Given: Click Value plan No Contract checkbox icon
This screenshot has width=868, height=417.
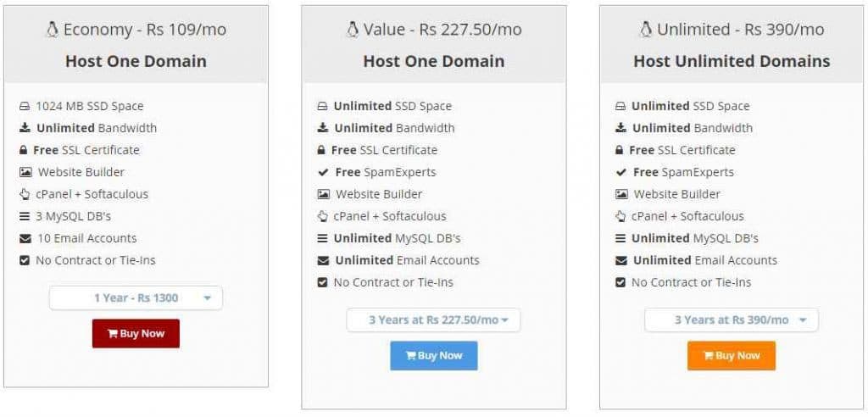Looking at the screenshot, I should [x=323, y=282].
